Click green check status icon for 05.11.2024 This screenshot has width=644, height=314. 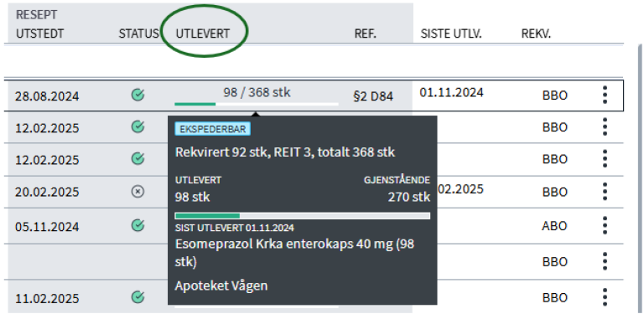(138, 225)
